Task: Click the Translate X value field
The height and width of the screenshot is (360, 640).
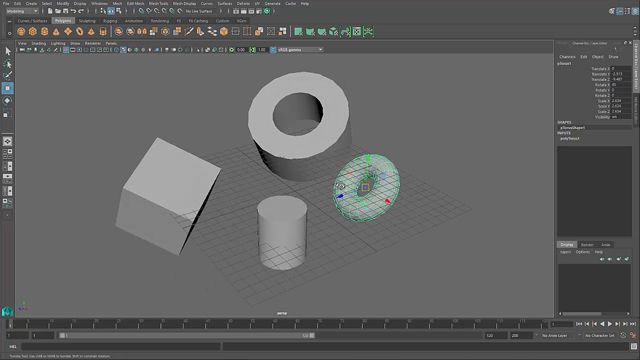Action: click(621, 69)
